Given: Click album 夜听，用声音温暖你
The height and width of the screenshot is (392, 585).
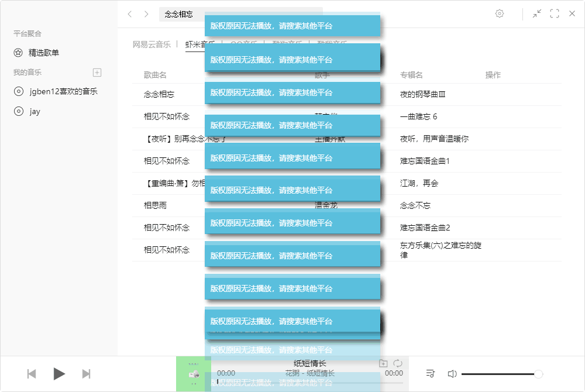Looking at the screenshot, I should pyautogui.click(x=434, y=139).
